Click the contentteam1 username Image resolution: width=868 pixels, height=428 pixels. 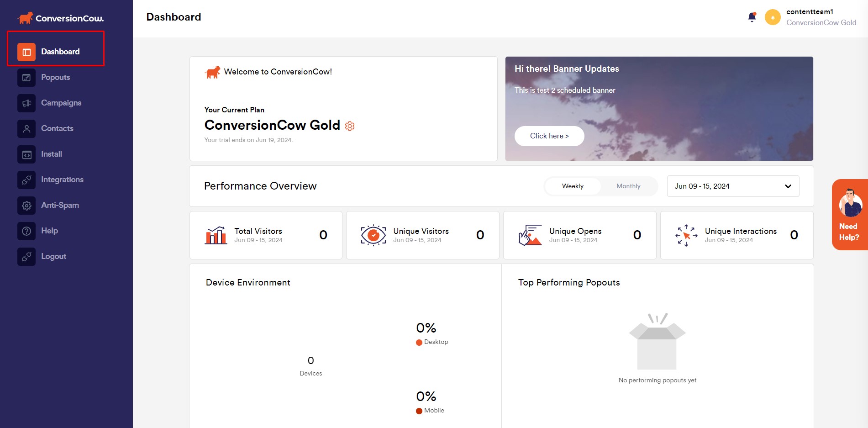(x=810, y=12)
